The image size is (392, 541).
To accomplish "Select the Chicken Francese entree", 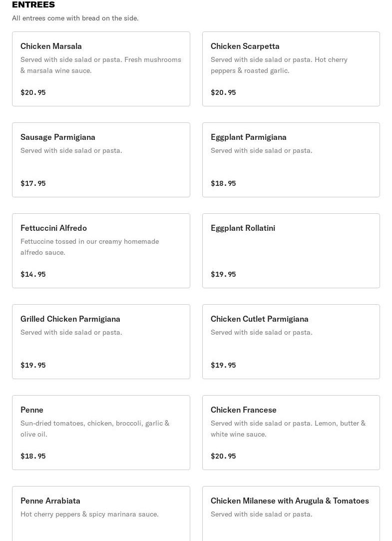I will pyautogui.click(x=291, y=433).
